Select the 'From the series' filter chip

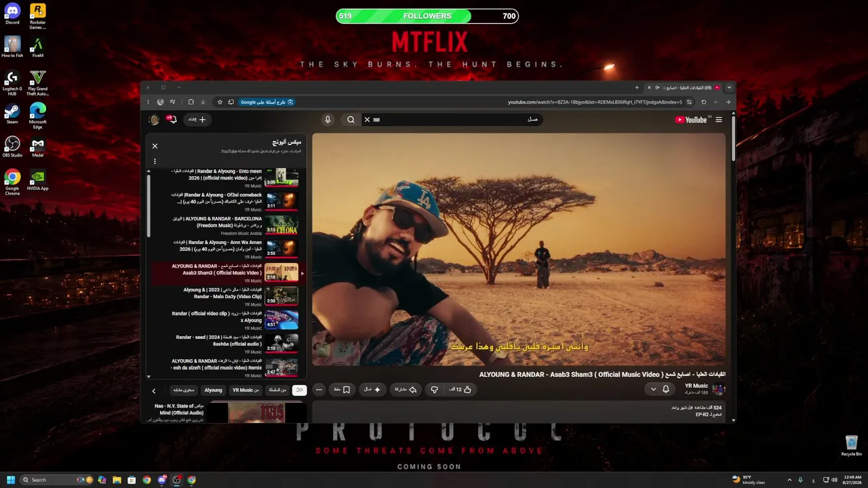[x=277, y=390]
